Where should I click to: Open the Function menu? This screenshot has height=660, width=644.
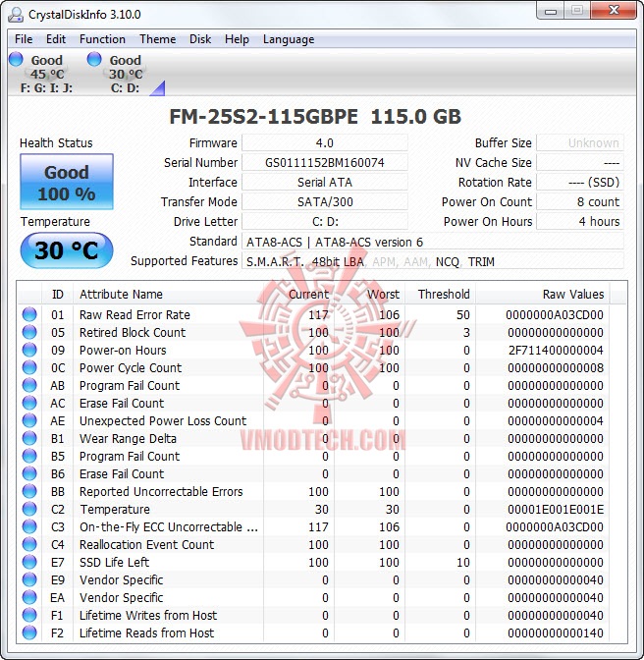102,39
